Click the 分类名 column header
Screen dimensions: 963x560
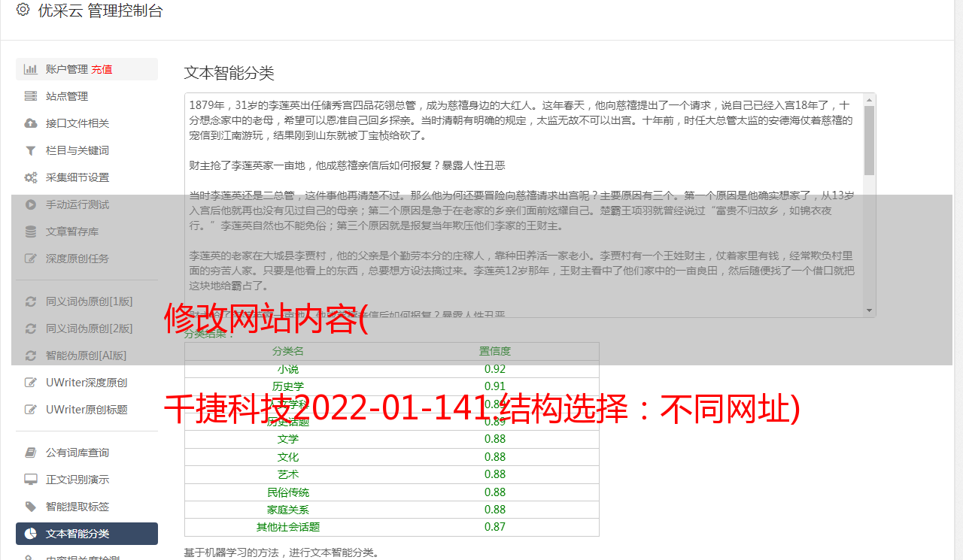point(288,351)
